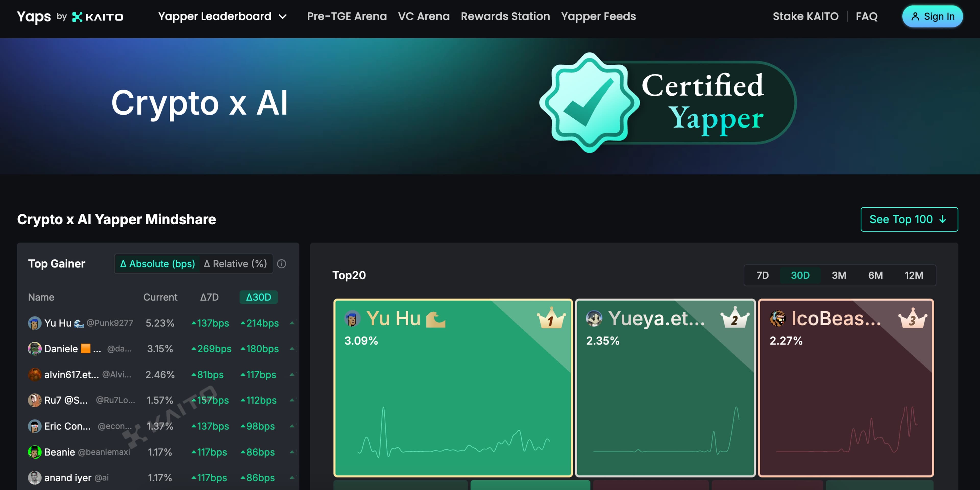The height and width of the screenshot is (490, 980).
Task: Select Absolute (bps) toggle option
Action: (157, 264)
